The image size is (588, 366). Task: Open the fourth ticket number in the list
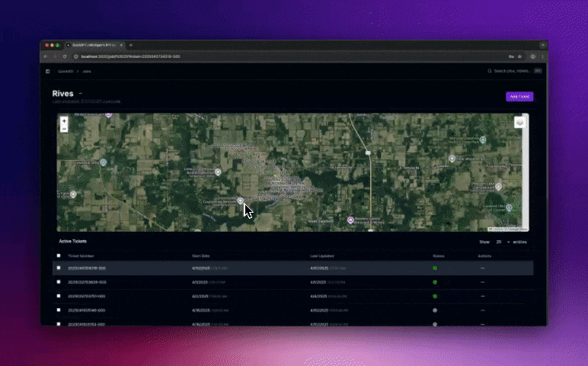(87, 310)
